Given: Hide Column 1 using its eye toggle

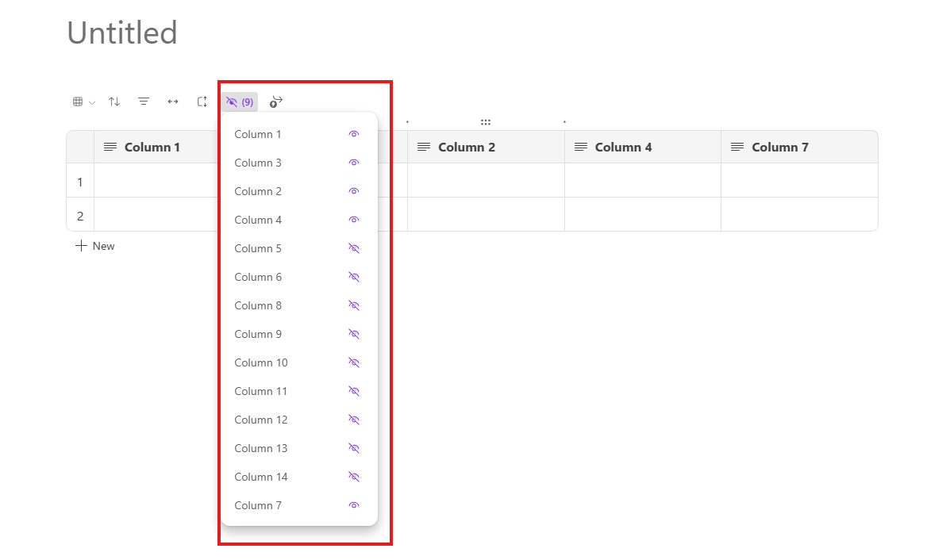Looking at the screenshot, I should [353, 134].
